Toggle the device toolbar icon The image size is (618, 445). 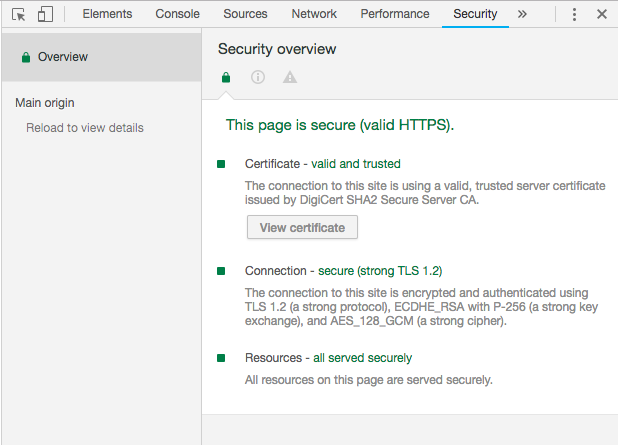click(x=45, y=14)
